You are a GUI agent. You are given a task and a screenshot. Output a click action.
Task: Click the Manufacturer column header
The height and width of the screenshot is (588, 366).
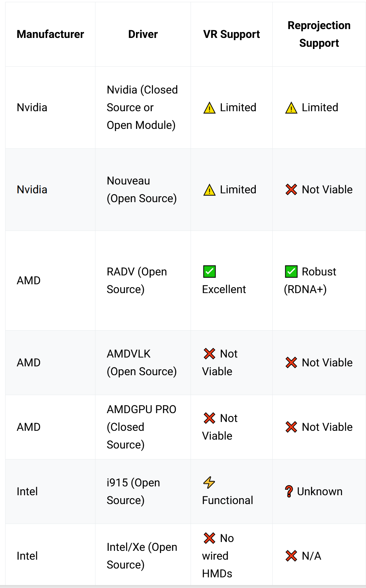click(x=50, y=34)
